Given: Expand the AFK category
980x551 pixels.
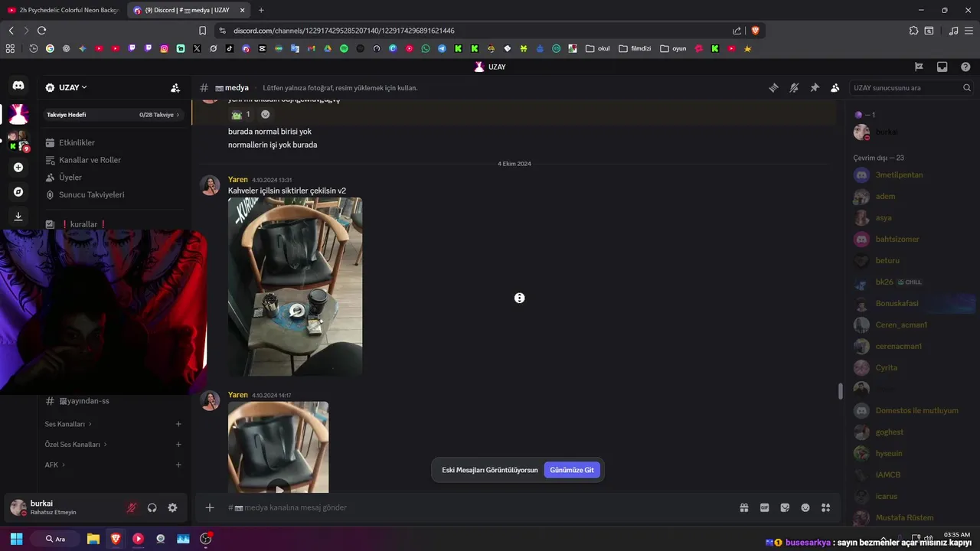Looking at the screenshot, I should coord(55,465).
